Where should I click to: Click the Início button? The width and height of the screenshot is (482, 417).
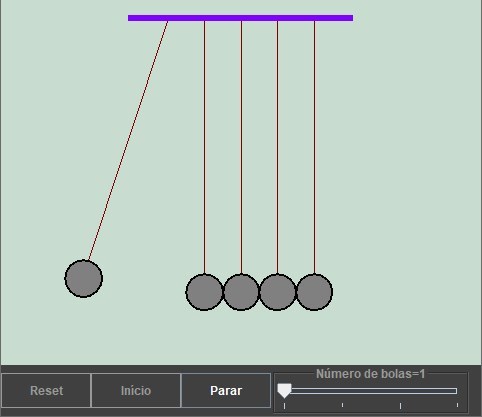pyautogui.click(x=136, y=390)
